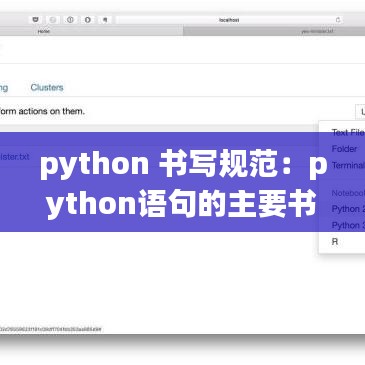Focus the localhost address bar
The image size is (365, 365).
pyautogui.click(x=229, y=20)
